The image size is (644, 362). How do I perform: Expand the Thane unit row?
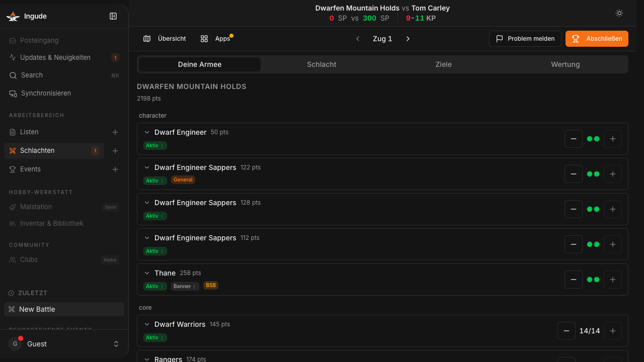pyautogui.click(x=147, y=273)
